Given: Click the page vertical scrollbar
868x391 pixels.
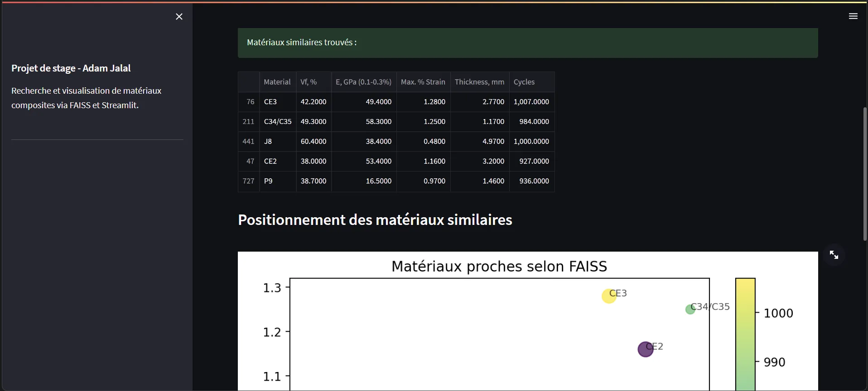Looking at the screenshot, I should click(865, 174).
